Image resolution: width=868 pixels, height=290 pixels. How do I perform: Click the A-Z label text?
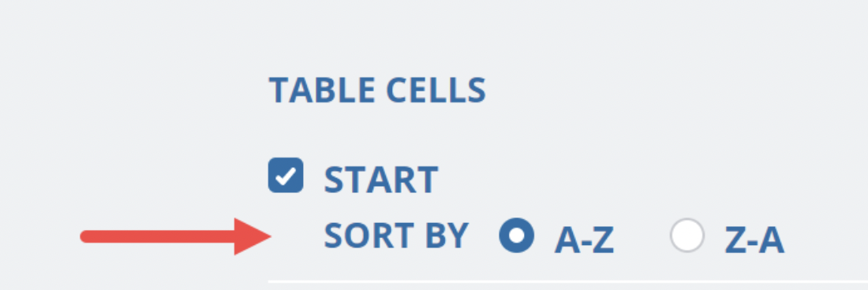click(585, 240)
